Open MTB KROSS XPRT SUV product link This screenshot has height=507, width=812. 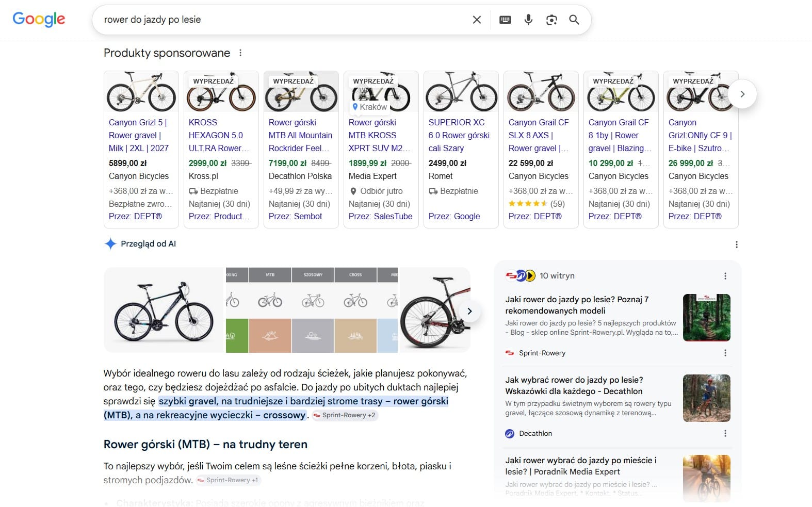(x=379, y=135)
